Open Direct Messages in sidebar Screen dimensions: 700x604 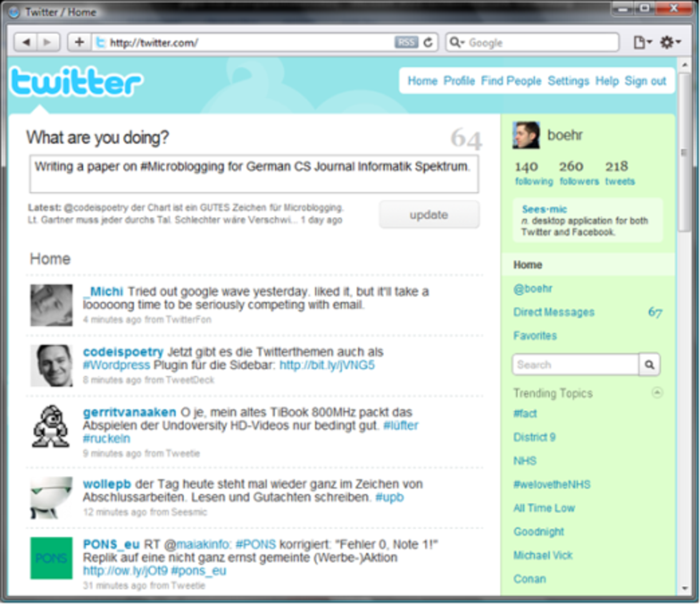coord(554,312)
